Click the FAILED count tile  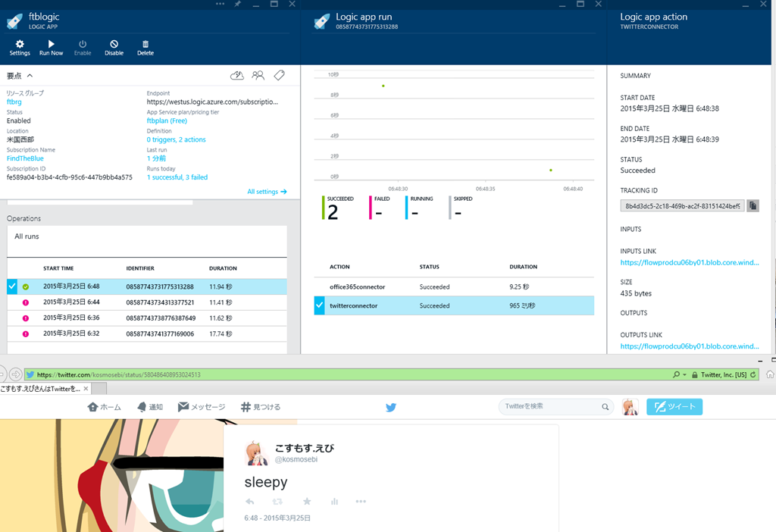click(x=380, y=208)
